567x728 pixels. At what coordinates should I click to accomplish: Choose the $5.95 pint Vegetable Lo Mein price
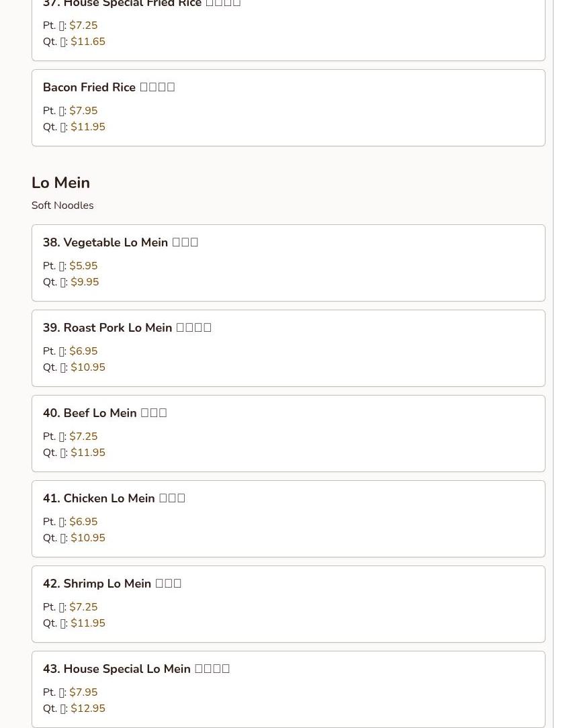coord(83,265)
